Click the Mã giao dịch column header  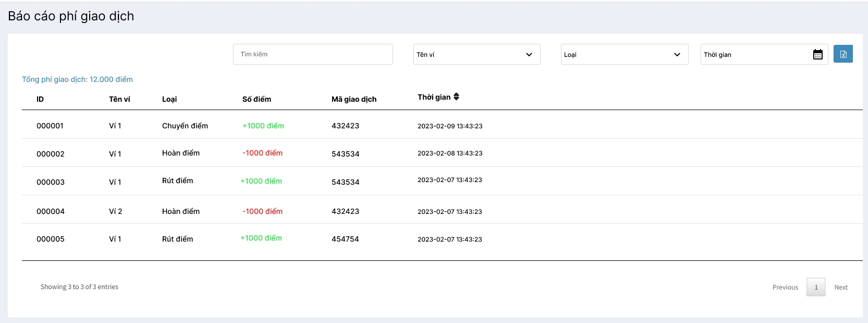coord(353,99)
